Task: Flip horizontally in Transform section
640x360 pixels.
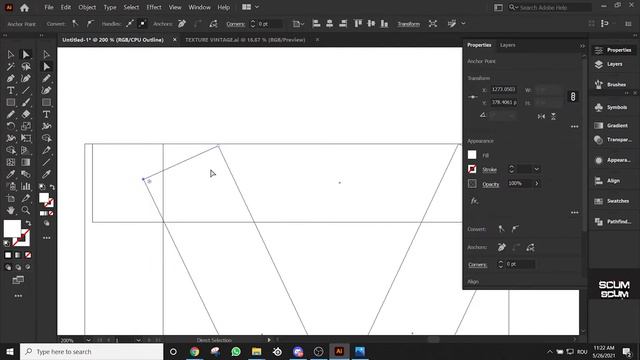Action: coord(541,116)
